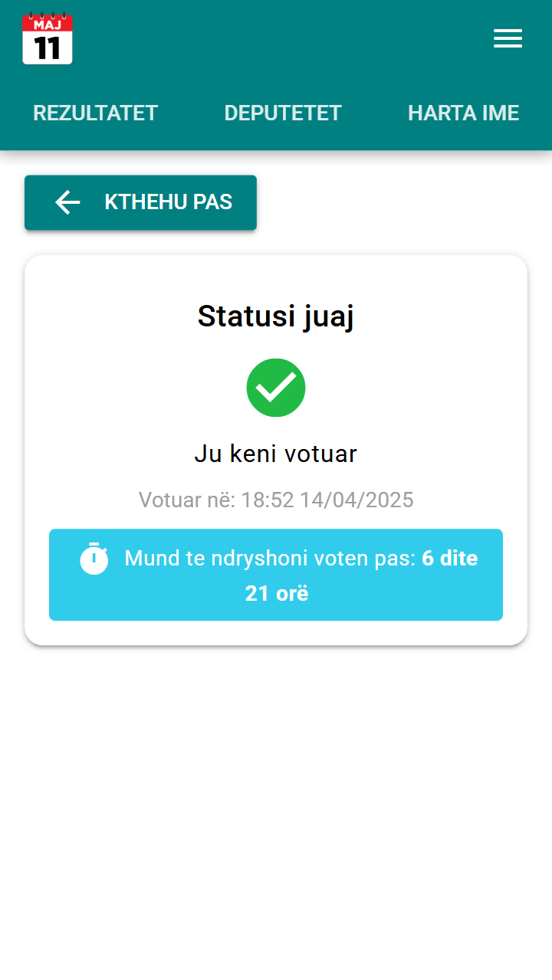
Task: Click the vote time 18:52
Action: coord(268,500)
